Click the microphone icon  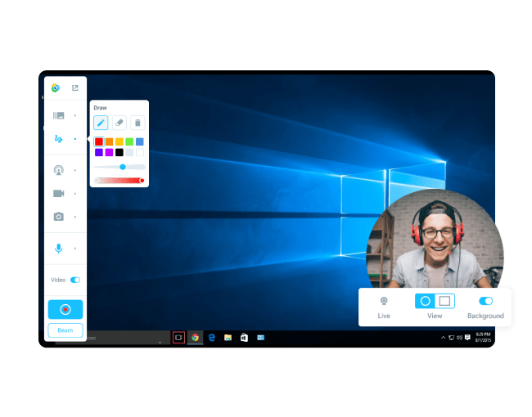[x=58, y=249]
